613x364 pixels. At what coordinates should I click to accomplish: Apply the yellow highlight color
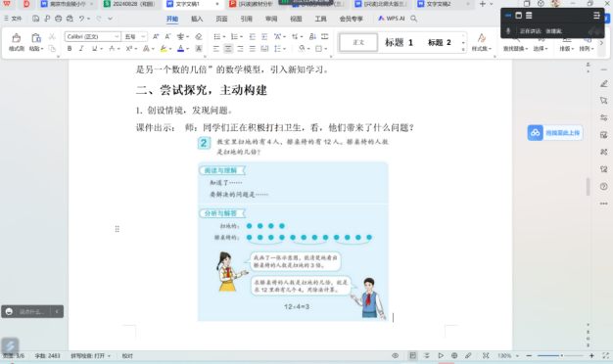pyautogui.click(x=164, y=48)
